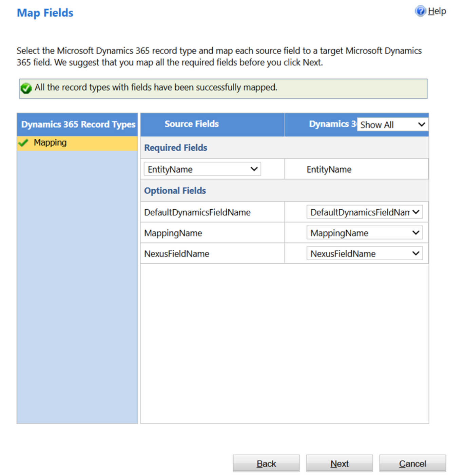
Task: Click the Back button
Action: (266, 463)
